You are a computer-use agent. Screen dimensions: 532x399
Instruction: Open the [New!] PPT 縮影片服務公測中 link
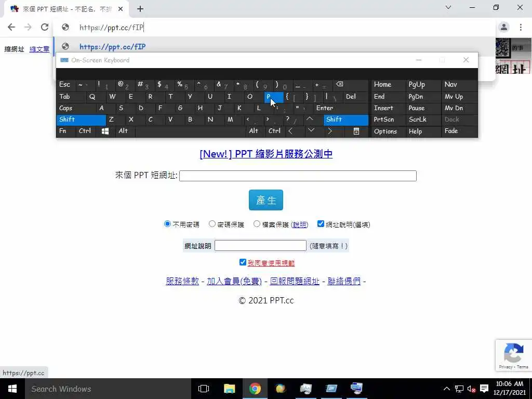pyautogui.click(x=266, y=154)
